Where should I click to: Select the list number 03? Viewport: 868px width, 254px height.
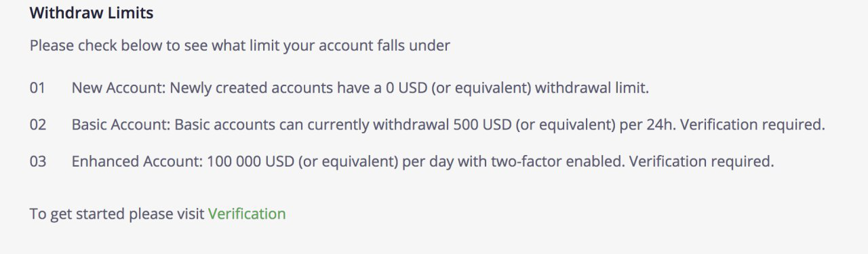click(x=38, y=162)
